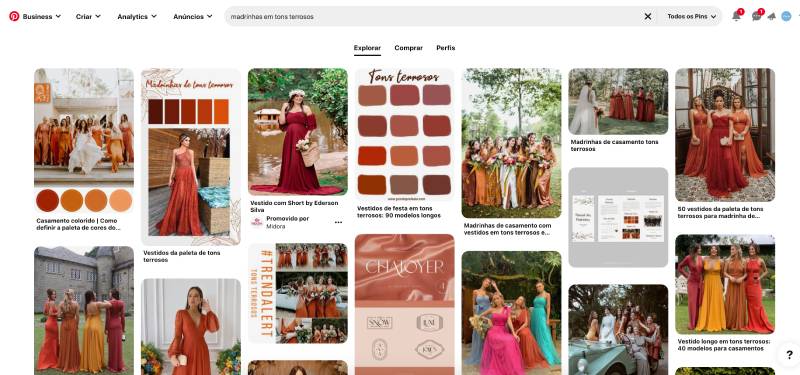Click the dark red circle color swatch

pos(47,201)
